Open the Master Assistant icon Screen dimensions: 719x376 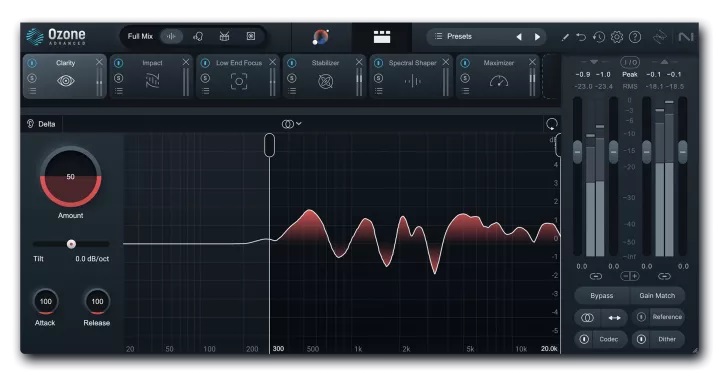(x=321, y=37)
